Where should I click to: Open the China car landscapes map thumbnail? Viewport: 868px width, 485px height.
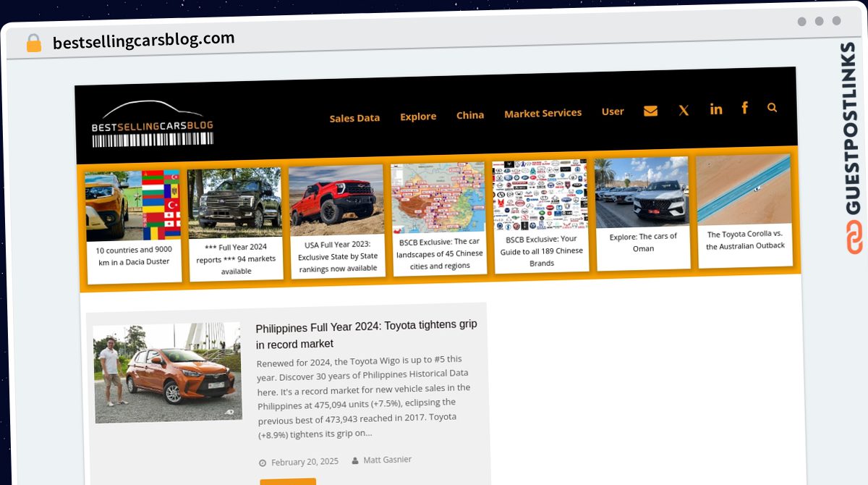[438, 197]
